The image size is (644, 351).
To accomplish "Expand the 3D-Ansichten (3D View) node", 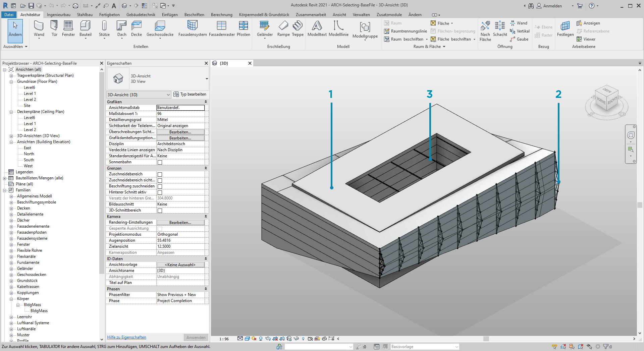I will pos(11,136).
